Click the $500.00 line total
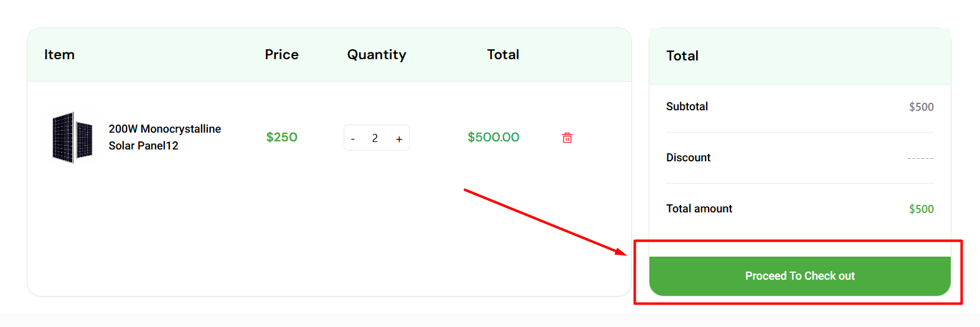 494,137
